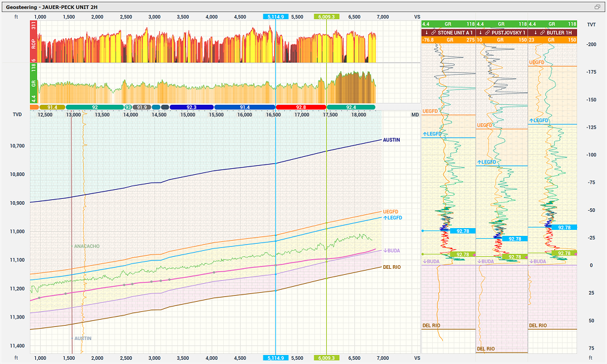Click the ANACACHO label near the vertical well
The image size is (607, 364).
[87, 246]
